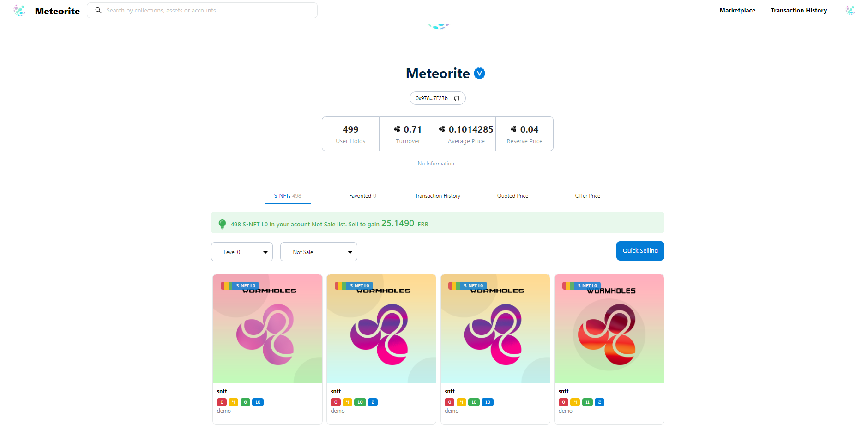Click the S-NFT L0 badge on first card
Image resolution: width=868 pixels, height=425 pixels.
pyautogui.click(x=245, y=286)
